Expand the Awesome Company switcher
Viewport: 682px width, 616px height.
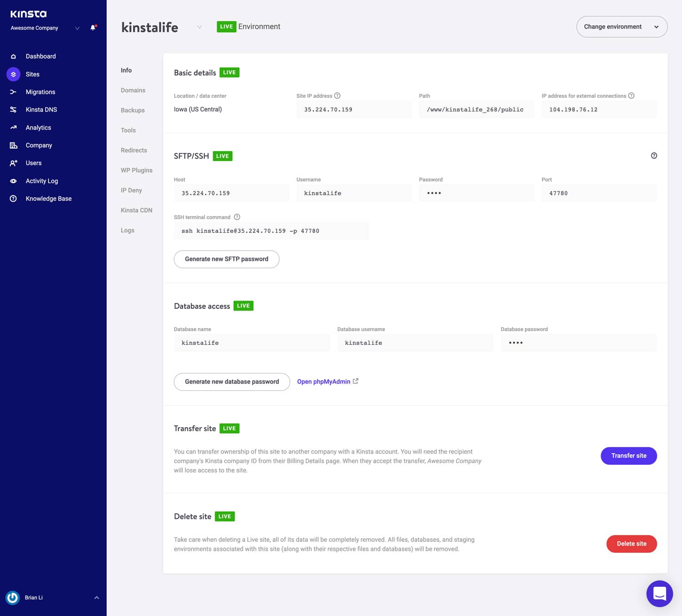coord(77,28)
